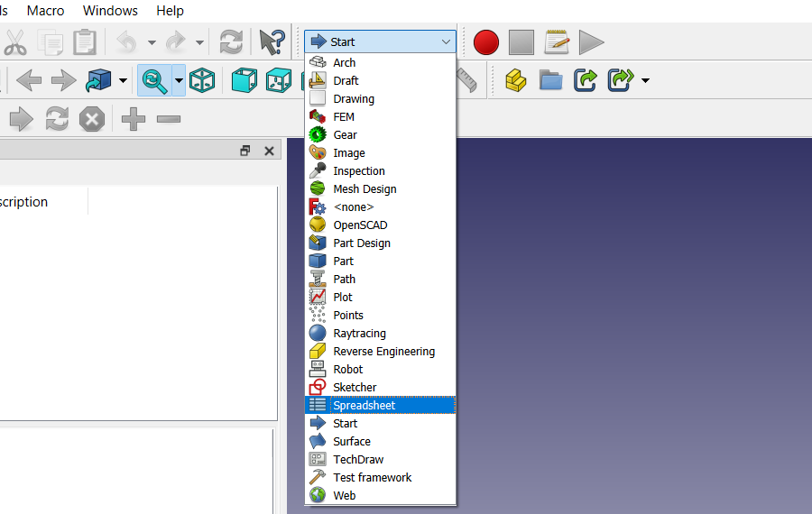Select FEM from the workbench list
This screenshot has width=812, height=514.
coord(380,117)
